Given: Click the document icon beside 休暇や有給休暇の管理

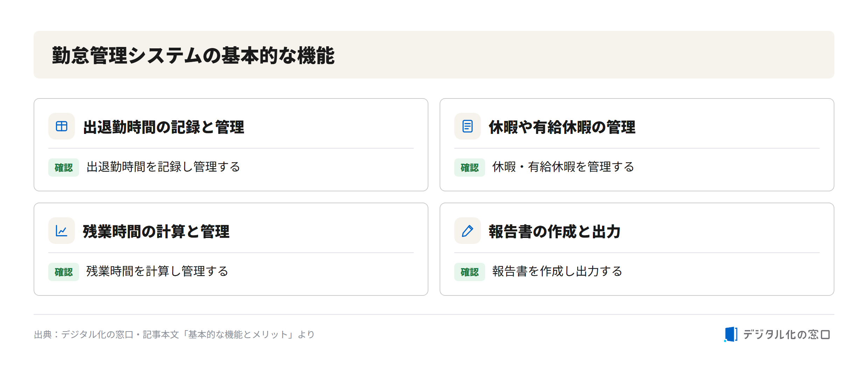Looking at the screenshot, I should pos(468,126).
